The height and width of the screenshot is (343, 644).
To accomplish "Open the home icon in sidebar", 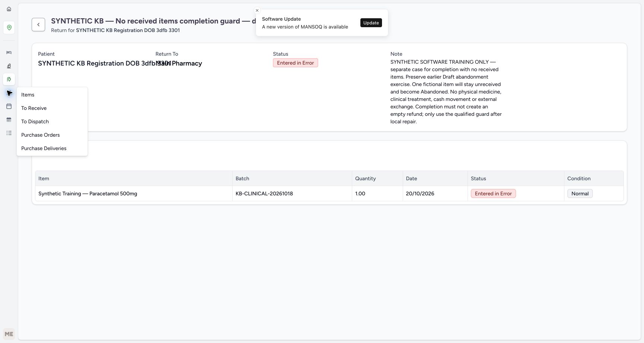I will click(9, 9).
